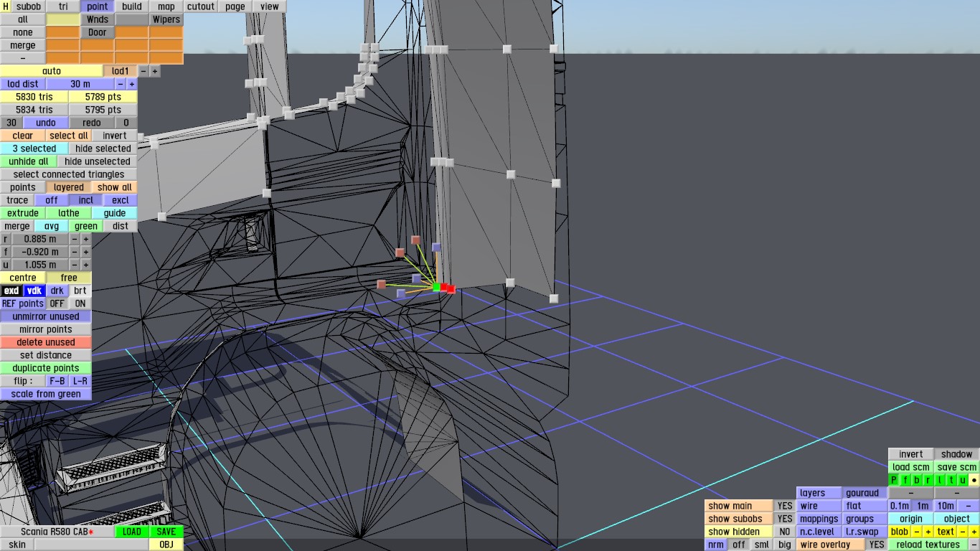Click the red delete unused button
The width and height of the screenshot is (980, 551).
pos(46,342)
